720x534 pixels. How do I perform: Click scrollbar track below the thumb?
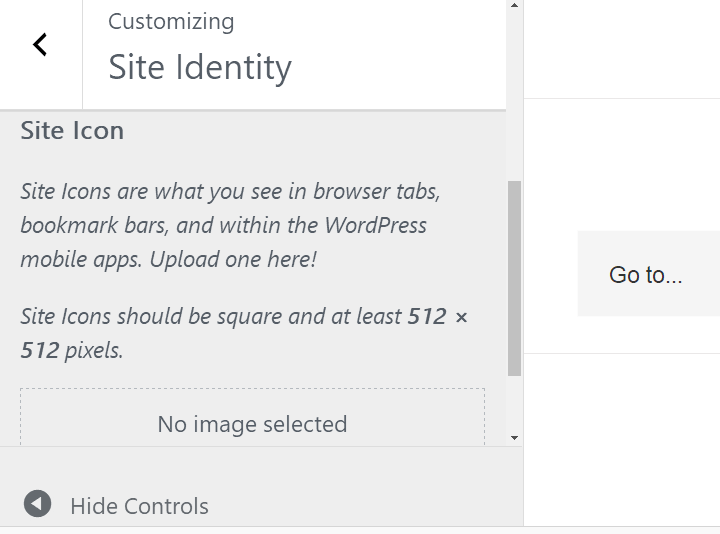[x=514, y=405]
